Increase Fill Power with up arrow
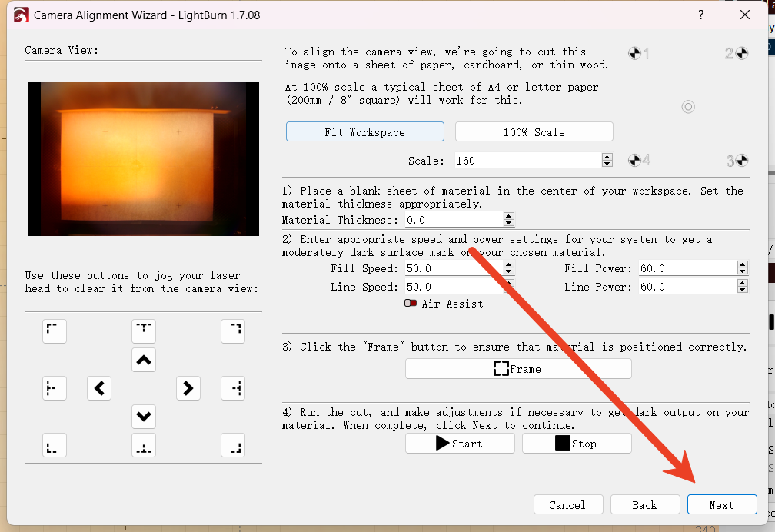This screenshot has height=532, width=775. pyautogui.click(x=743, y=264)
